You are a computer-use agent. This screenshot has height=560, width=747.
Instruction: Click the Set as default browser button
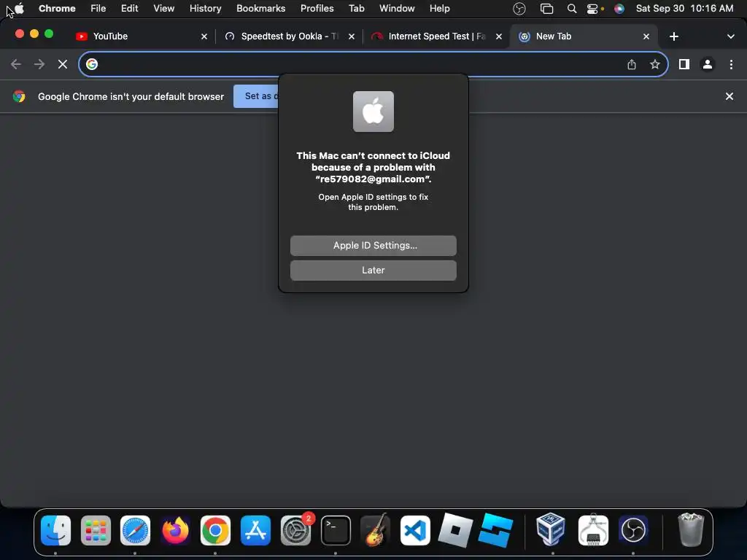pos(256,96)
